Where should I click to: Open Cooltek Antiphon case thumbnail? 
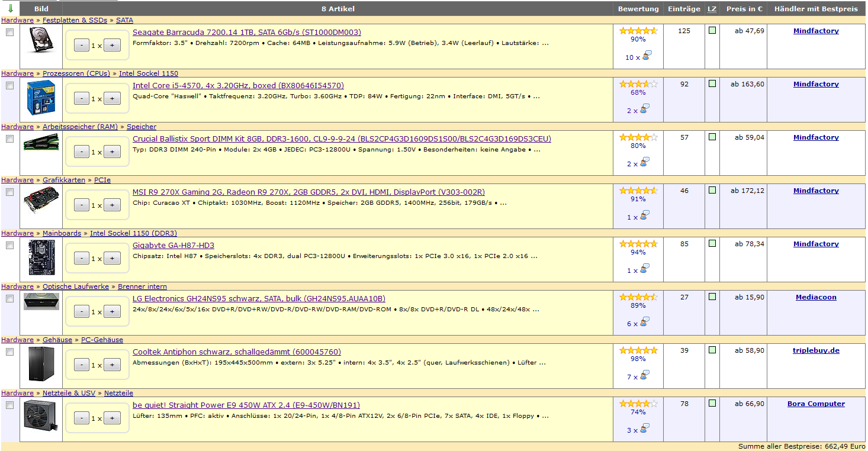pyautogui.click(x=41, y=364)
